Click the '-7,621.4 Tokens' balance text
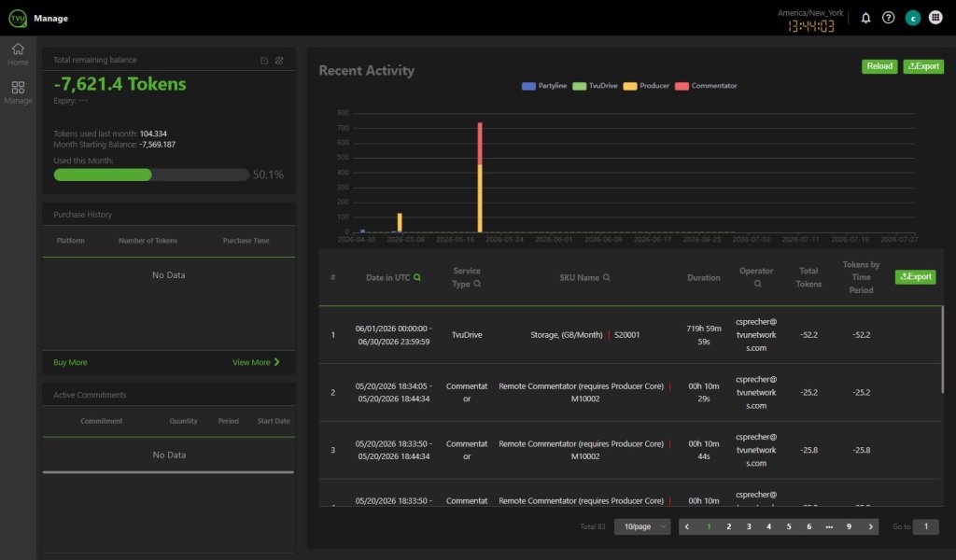Screen dimensions: 956x560 (120, 84)
